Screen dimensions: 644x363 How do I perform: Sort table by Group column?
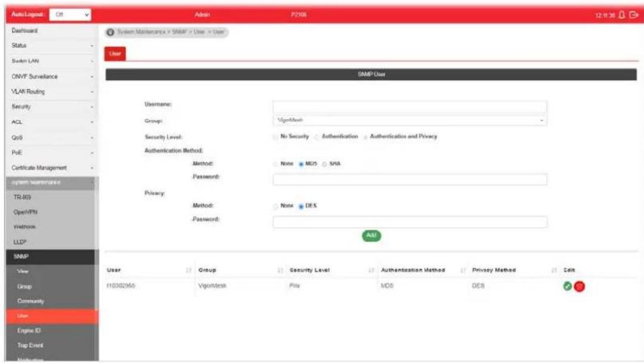(280, 270)
